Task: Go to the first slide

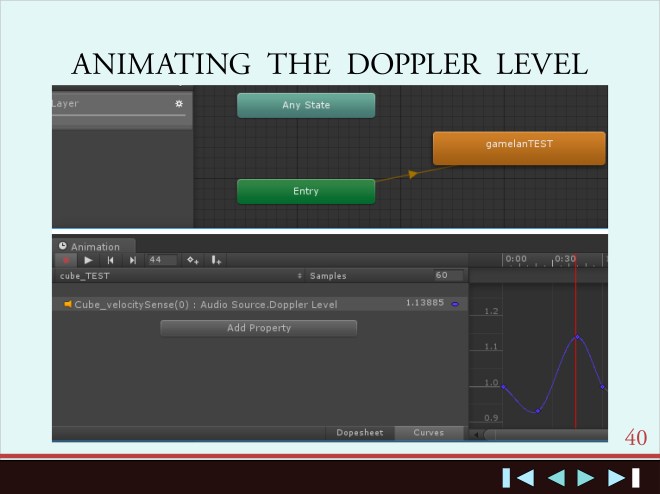Action: tap(517, 477)
